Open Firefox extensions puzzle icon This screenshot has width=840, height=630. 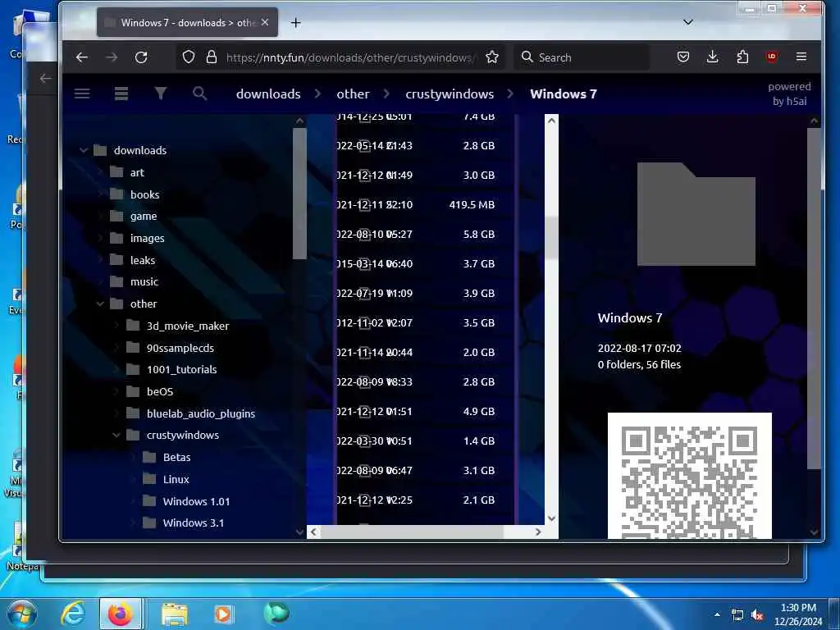tap(742, 57)
